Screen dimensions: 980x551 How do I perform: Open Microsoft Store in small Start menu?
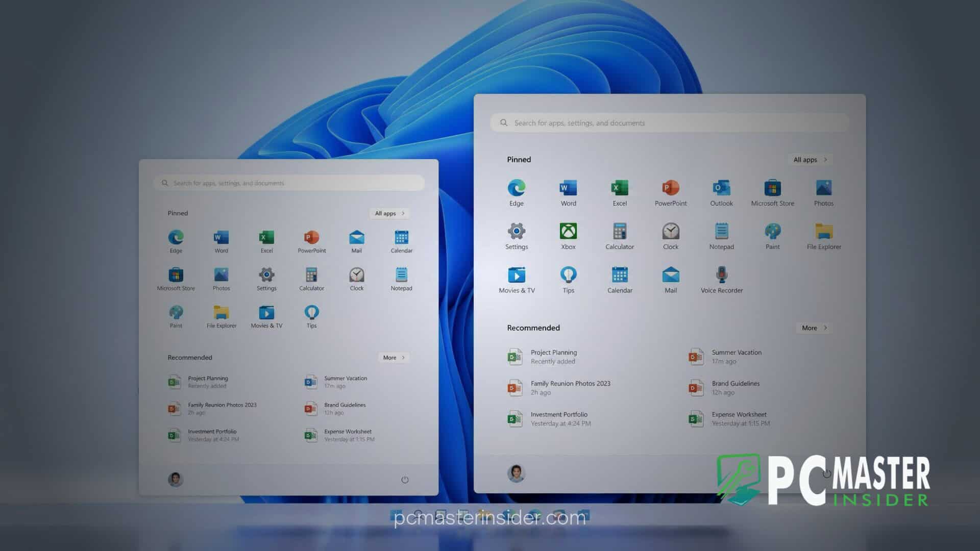176,279
